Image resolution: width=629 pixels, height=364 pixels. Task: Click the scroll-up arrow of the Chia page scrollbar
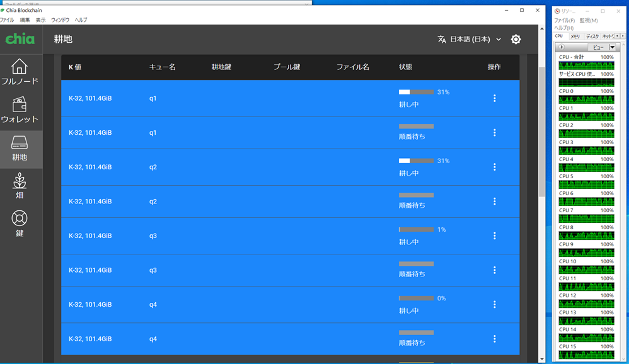click(x=542, y=28)
